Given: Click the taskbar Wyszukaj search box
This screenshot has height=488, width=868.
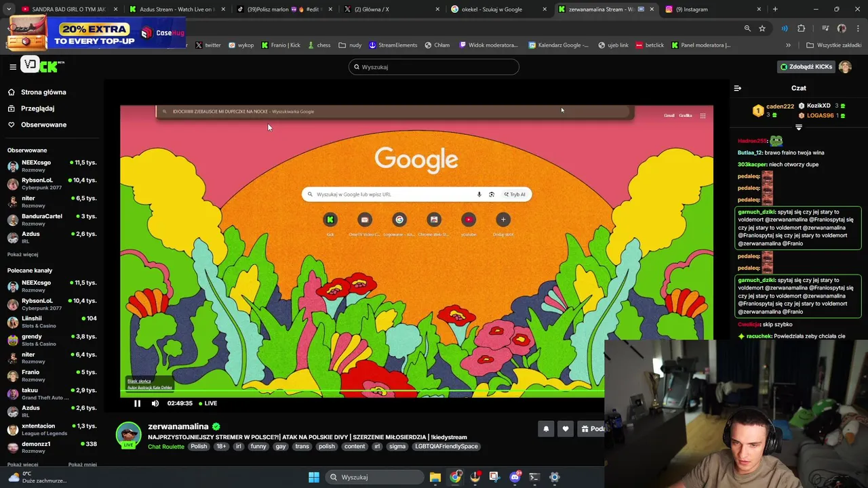Looking at the screenshot, I should 375,477.
